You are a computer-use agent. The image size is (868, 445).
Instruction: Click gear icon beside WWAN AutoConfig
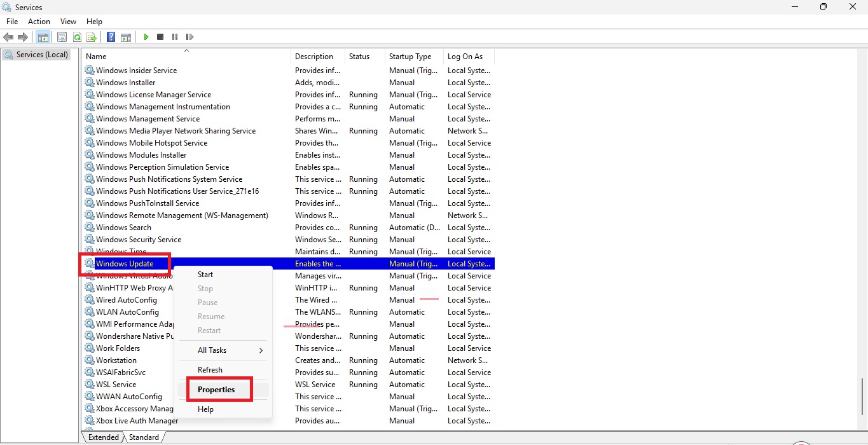click(90, 397)
